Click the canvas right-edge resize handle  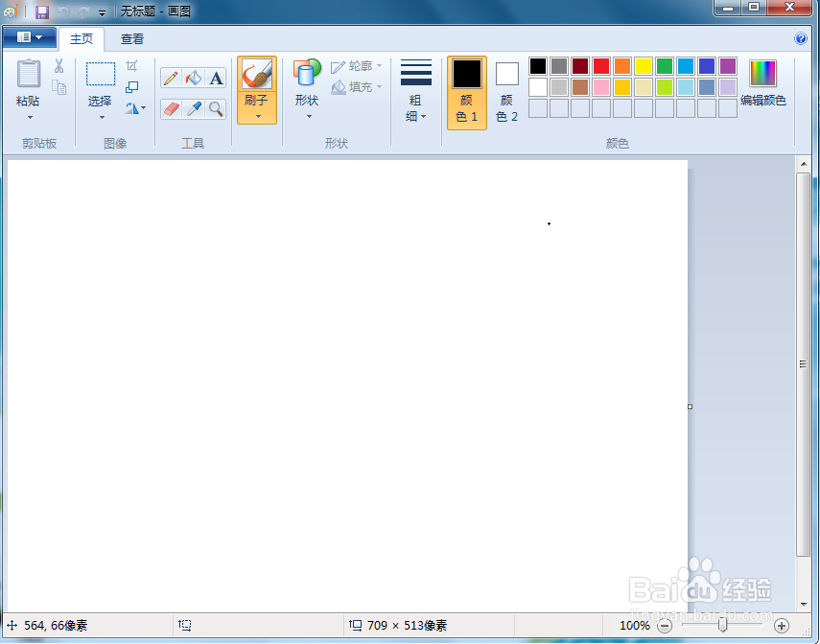(690, 406)
